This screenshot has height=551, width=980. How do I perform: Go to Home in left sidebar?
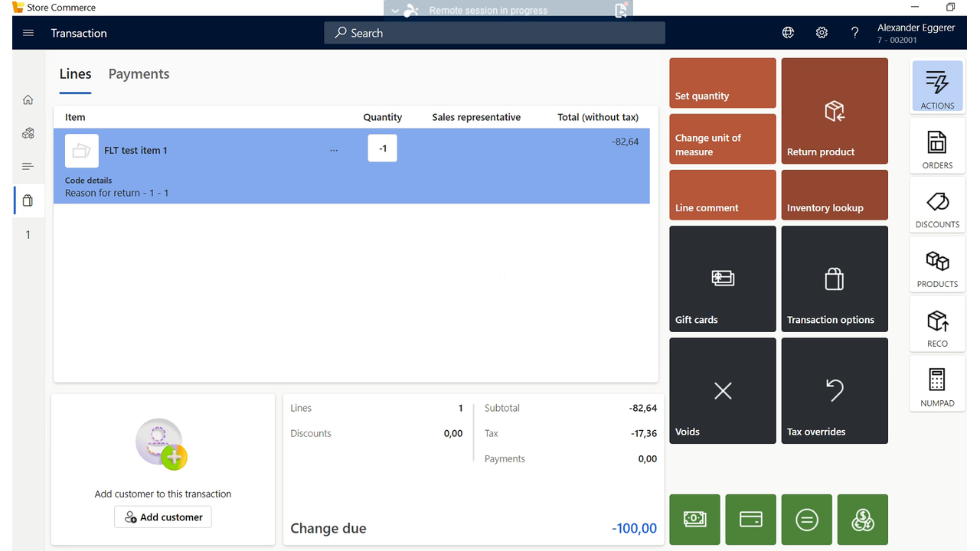point(28,99)
